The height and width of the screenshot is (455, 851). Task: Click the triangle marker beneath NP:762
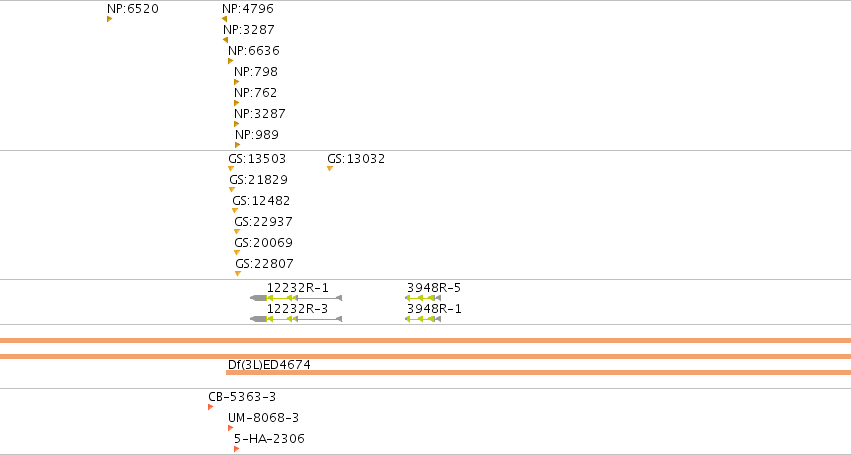point(237,103)
